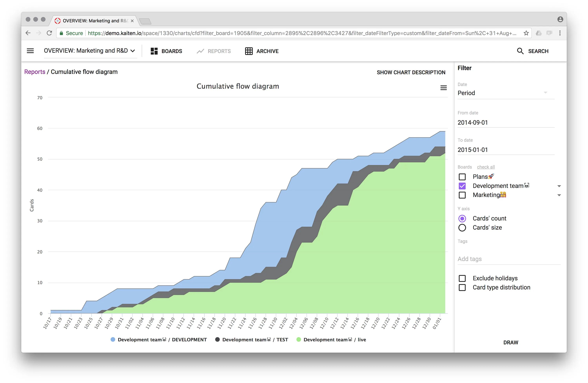Click the browser back arrow
Viewport: 588px width, 383px height.
coord(28,33)
